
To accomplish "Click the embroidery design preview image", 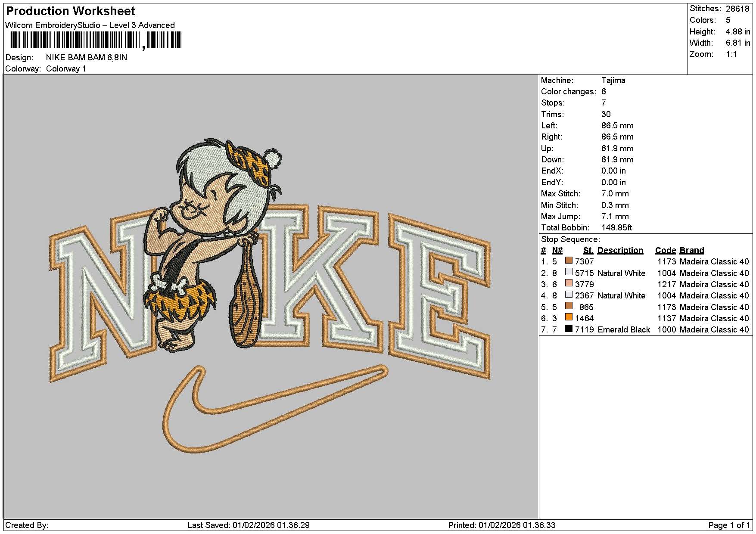I will pyautogui.click(x=270, y=296).
